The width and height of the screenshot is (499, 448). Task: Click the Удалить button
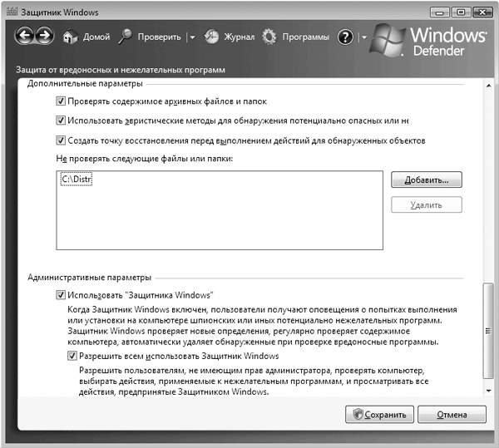coord(427,204)
